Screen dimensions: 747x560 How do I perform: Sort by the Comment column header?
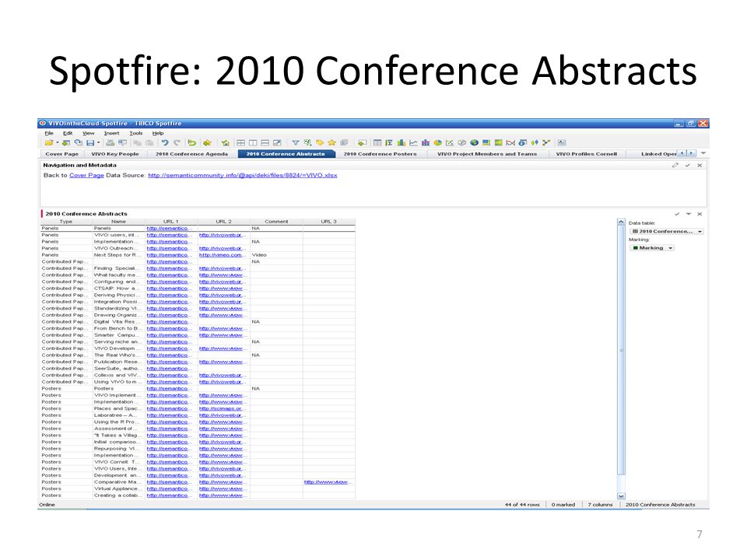pos(276,222)
